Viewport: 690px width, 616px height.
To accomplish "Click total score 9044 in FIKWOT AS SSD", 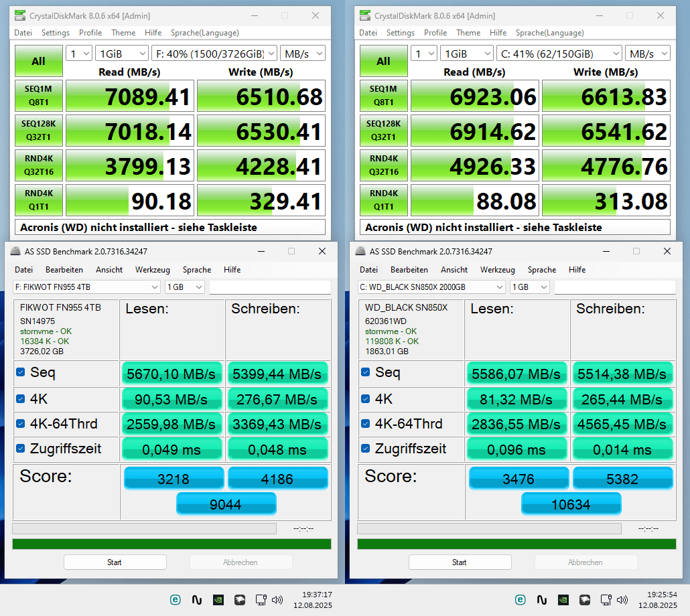I will pyautogui.click(x=226, y=504).
